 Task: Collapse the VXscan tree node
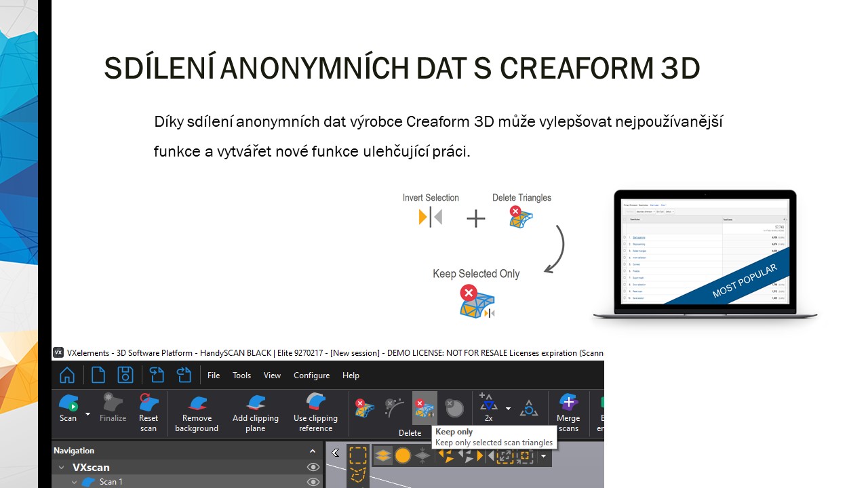[x=61, y=468]
